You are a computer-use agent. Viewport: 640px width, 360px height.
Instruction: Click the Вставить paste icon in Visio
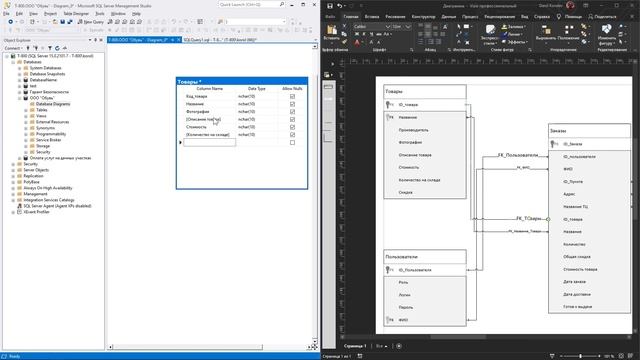[332, 31]
